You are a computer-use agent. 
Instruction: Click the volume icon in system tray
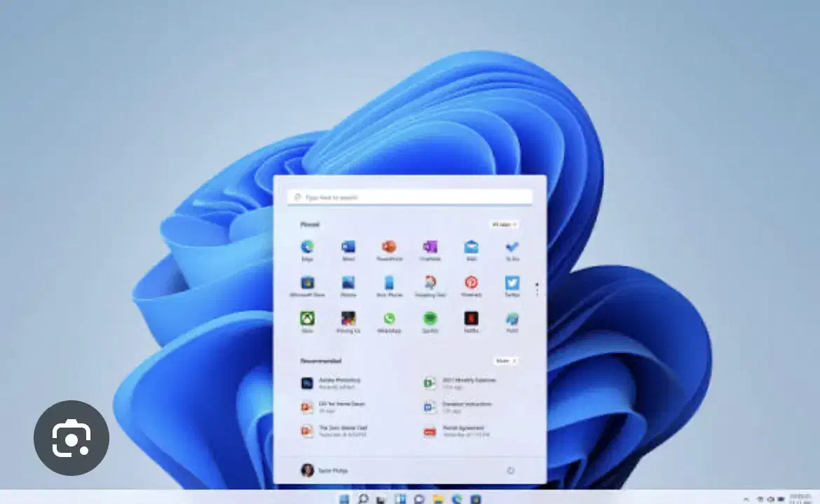tap(770, 499)
